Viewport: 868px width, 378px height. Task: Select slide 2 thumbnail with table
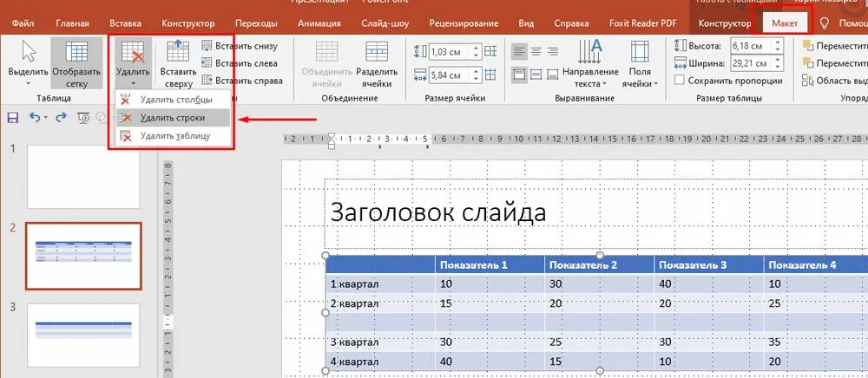83,256
